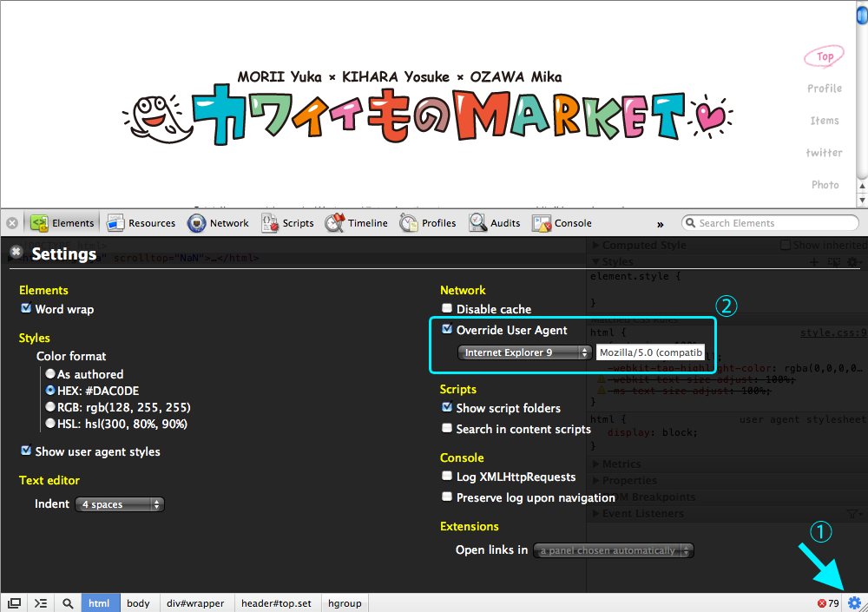Toggle Show script folders checkbox

coord(447,407)
